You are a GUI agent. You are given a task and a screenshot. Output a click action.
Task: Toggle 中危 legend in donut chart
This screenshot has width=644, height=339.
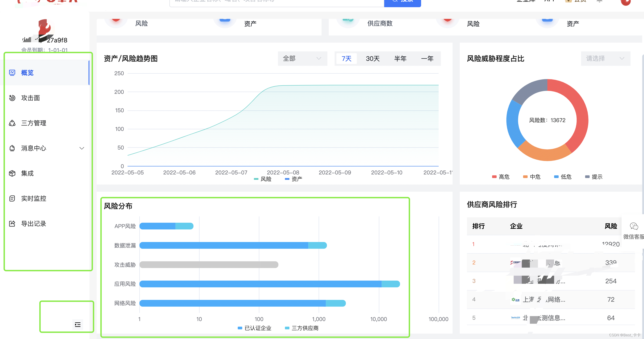(x=531, y=177)
